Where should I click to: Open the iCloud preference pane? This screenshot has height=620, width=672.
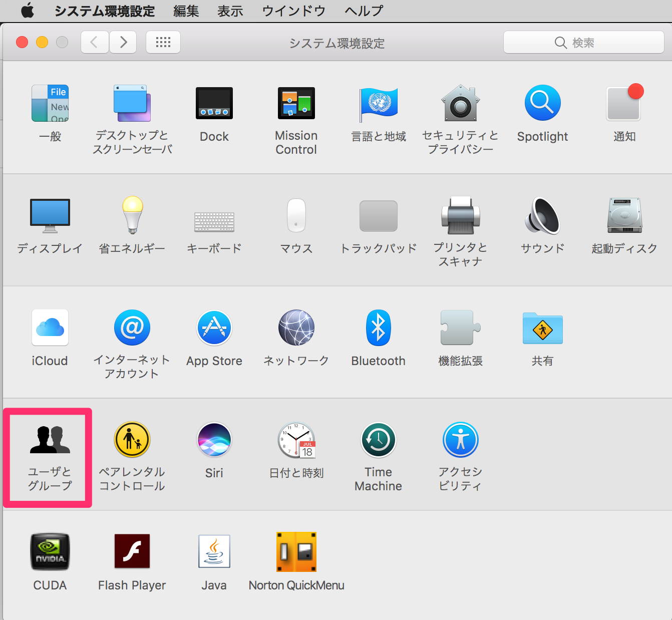[x=50, y=328]
